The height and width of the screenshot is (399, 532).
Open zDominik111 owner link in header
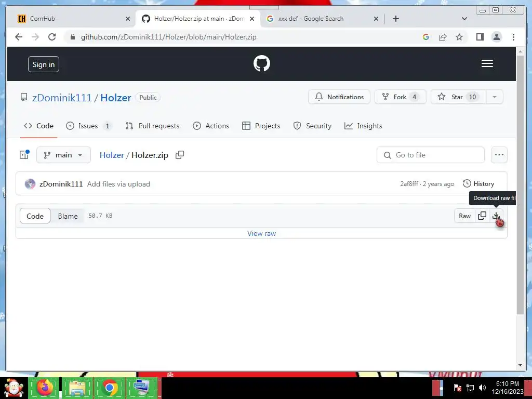(x=62, y=98)
